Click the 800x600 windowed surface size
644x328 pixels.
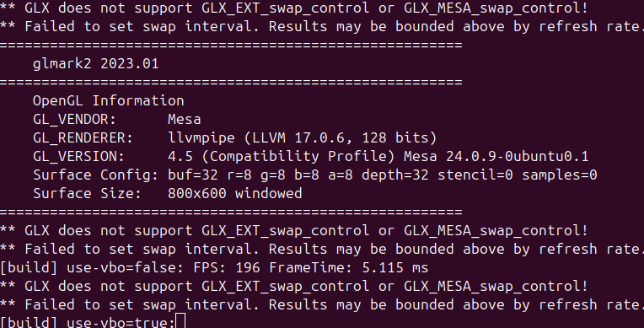[235, 194]
